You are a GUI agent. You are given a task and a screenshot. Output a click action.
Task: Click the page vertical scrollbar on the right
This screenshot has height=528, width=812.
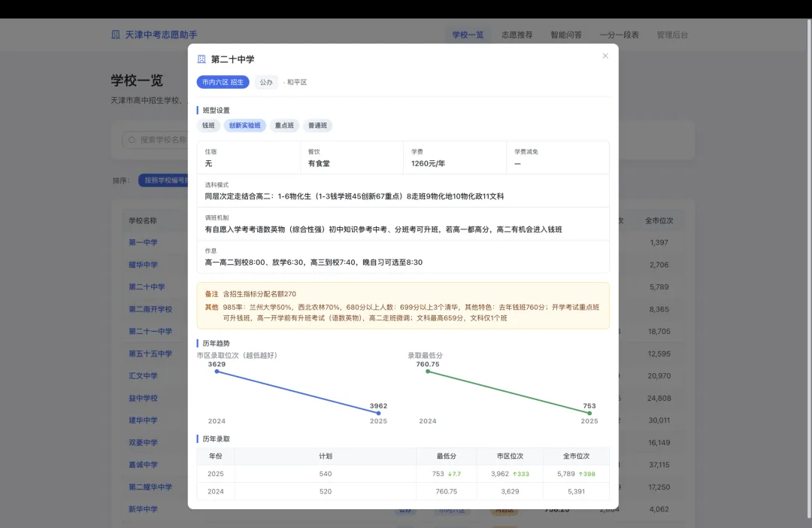tap(810, 269)
